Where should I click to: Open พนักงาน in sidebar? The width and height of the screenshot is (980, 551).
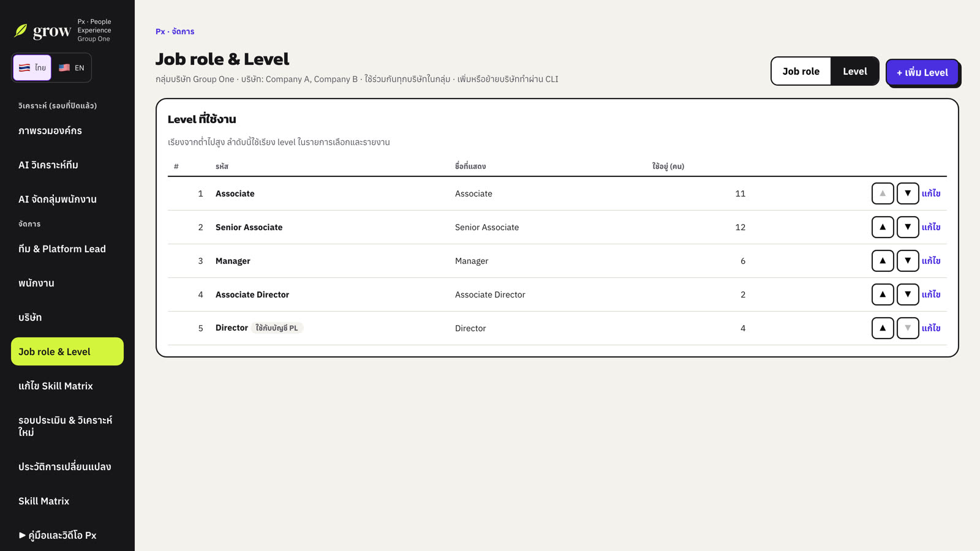tap(67, 283)
